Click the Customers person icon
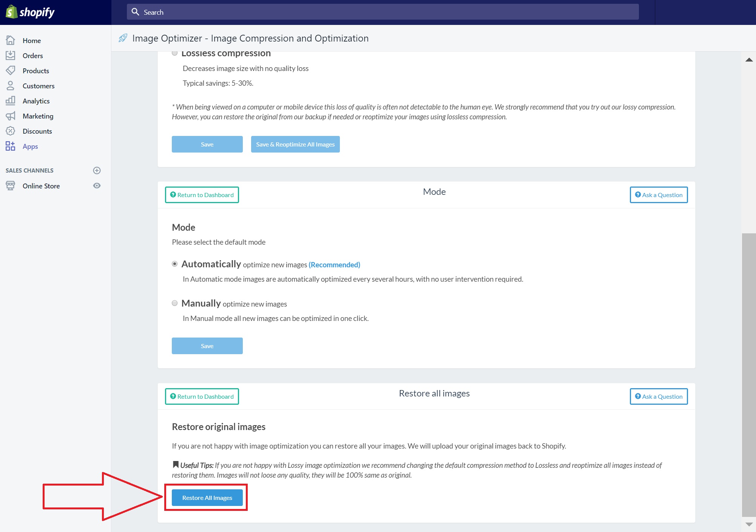The width and height of the screenshot is (756, 532). click(11, 86)
